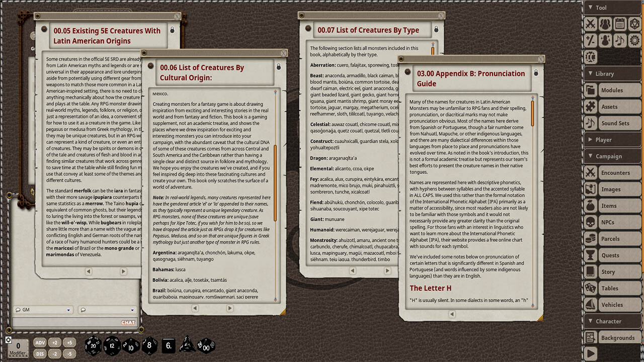The height and width of the screenshot is (362, 644).
Task: Open the Calendar tool
Action: (x=620, y=24)
